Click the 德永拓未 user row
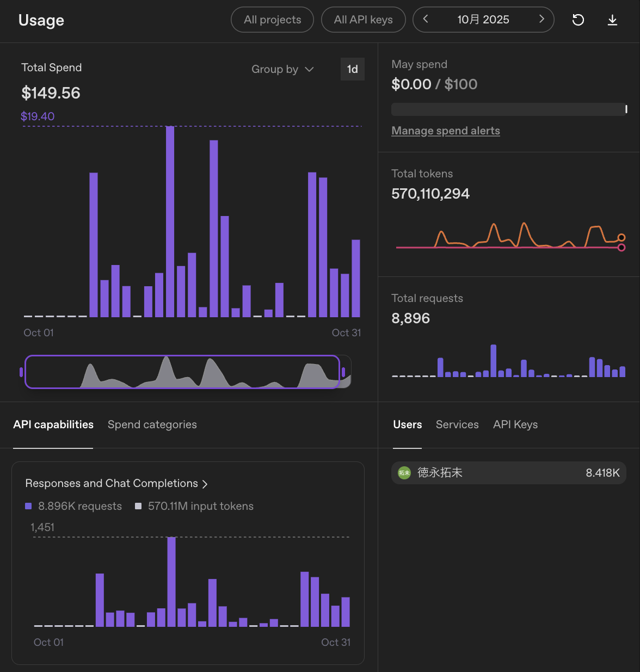Image resolution: width=640 pixels, height=672 pixels. [509, 473]
